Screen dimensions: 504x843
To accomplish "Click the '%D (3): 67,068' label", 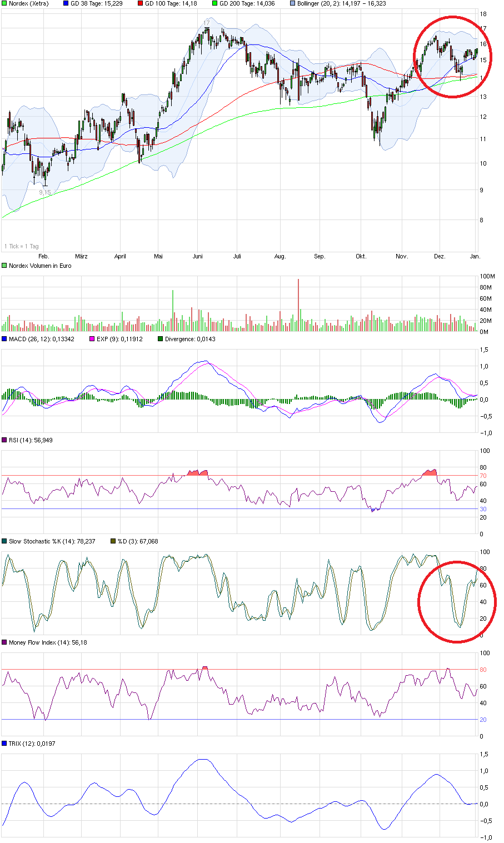I will pyautogui.click(x=138, y=541).
